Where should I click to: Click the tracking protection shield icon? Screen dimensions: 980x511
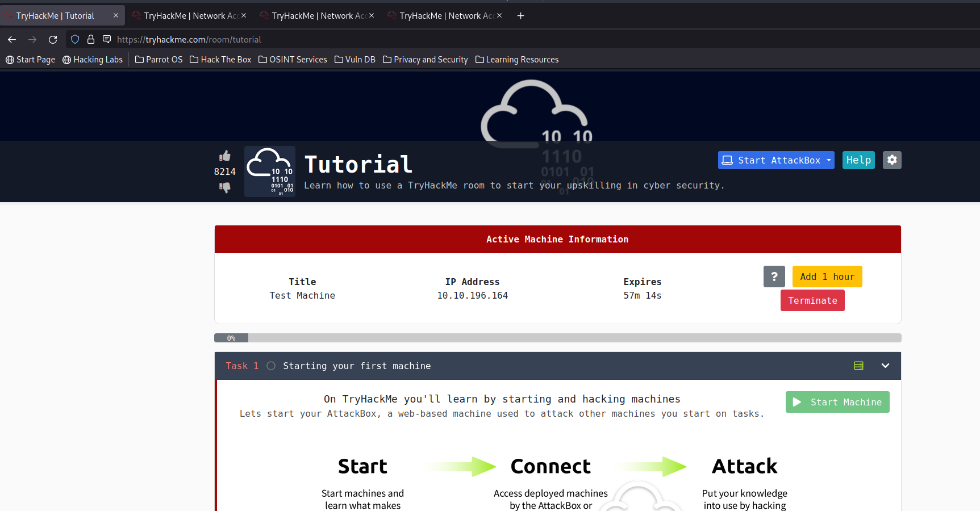tap(75, 39)
